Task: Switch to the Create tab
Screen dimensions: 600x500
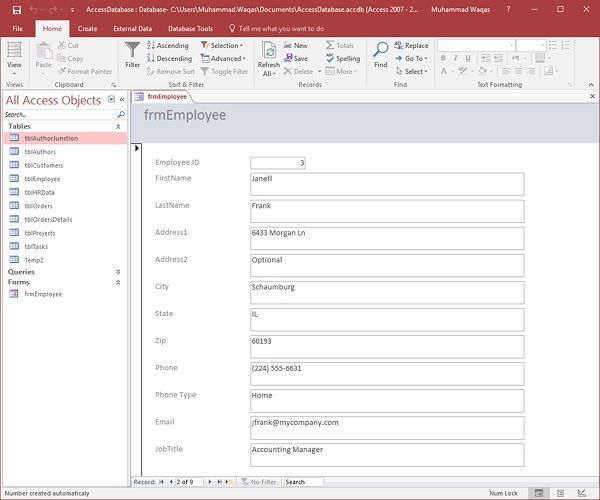Action: (x=87, y=29)
